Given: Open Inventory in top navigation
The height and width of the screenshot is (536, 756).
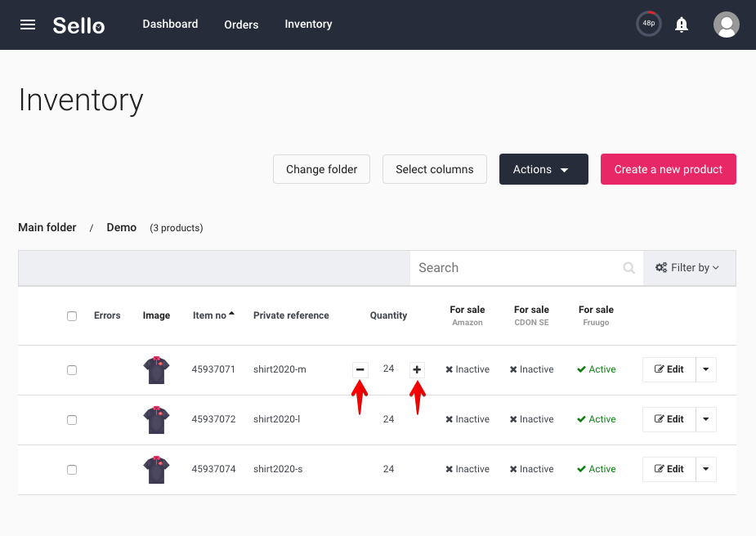Looking at the screenshot, I should point(309,24).
